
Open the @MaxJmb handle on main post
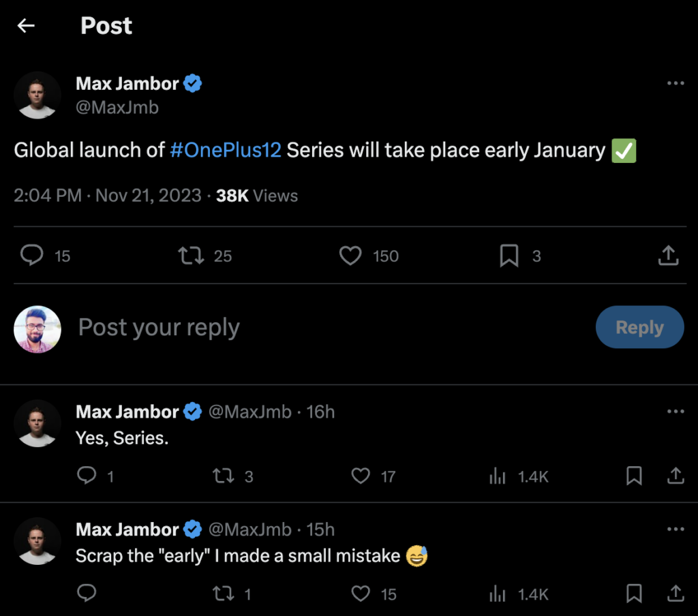[x=117, y=107]
